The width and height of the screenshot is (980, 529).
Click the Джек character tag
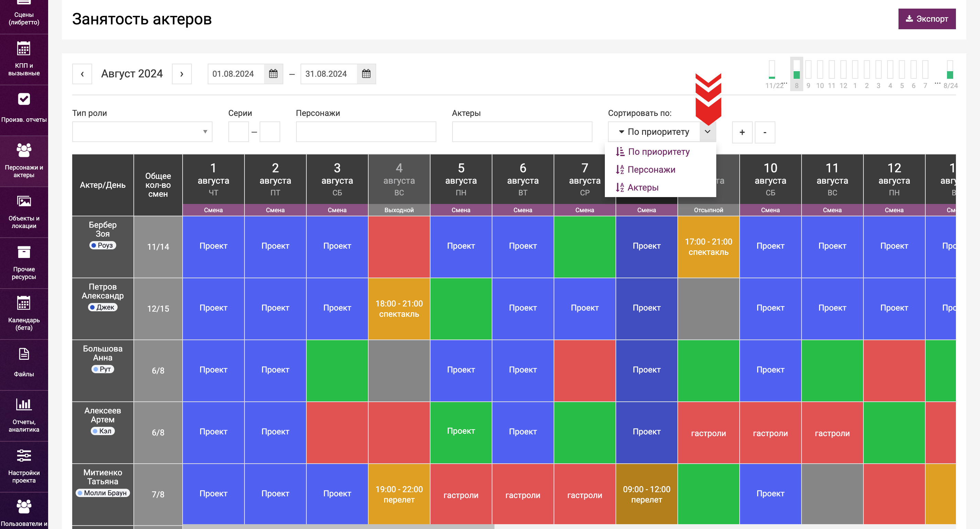(x=103, y=307)
